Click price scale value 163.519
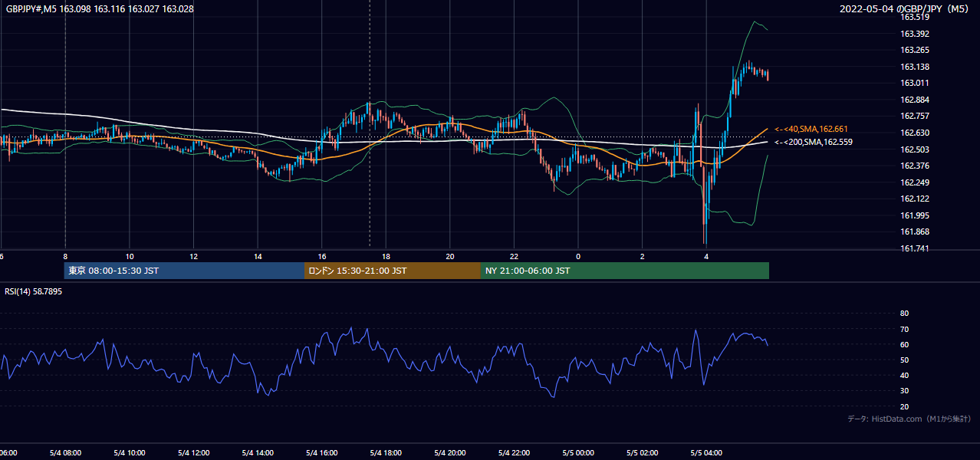Viewport: 980px width, 460px height. [914, 17]
